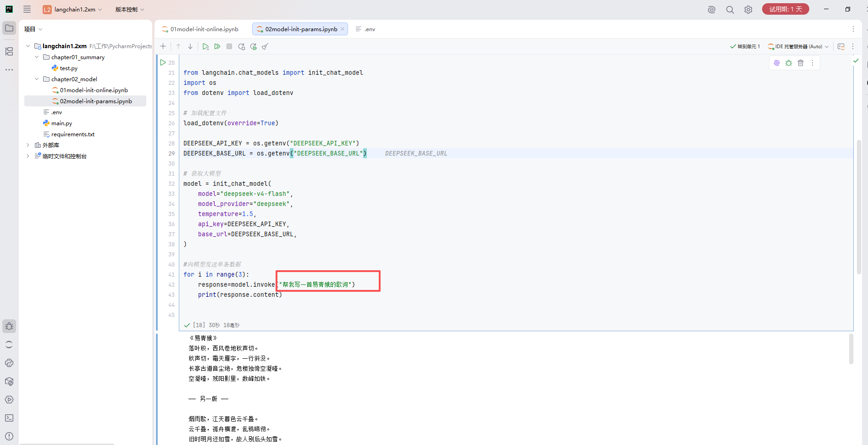
Task: Open the Debug tool window in the left sidebar
Action: pyautogui.click(x=9, y=326)
